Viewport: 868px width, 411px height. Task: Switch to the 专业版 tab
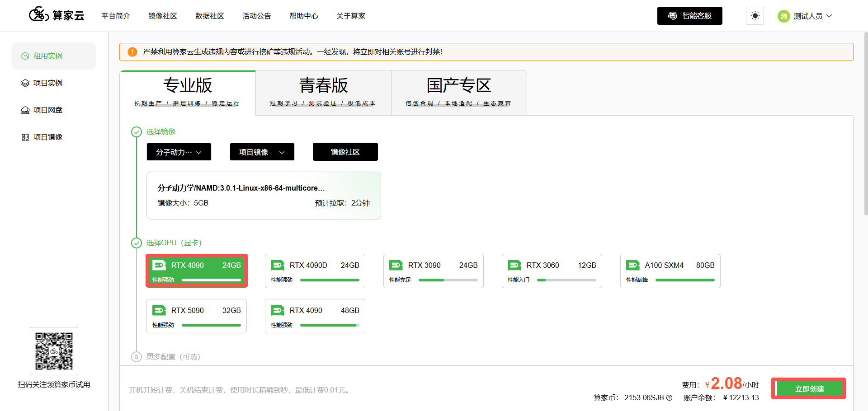pos(188,93)
